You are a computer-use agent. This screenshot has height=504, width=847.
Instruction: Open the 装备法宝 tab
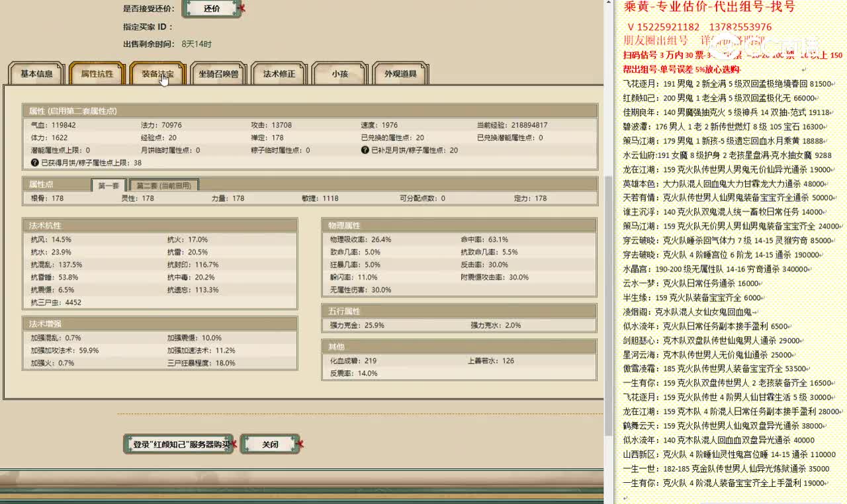pos(157,74)
